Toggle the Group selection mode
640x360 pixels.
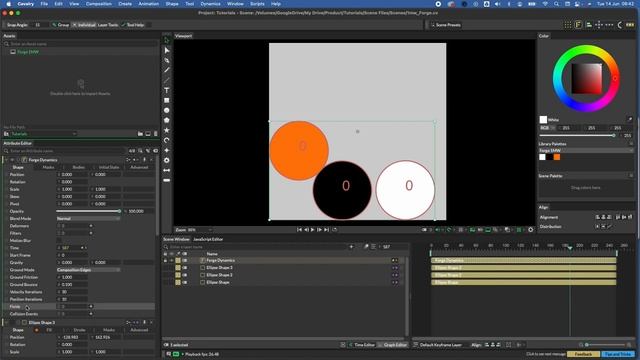click(61, 25)
